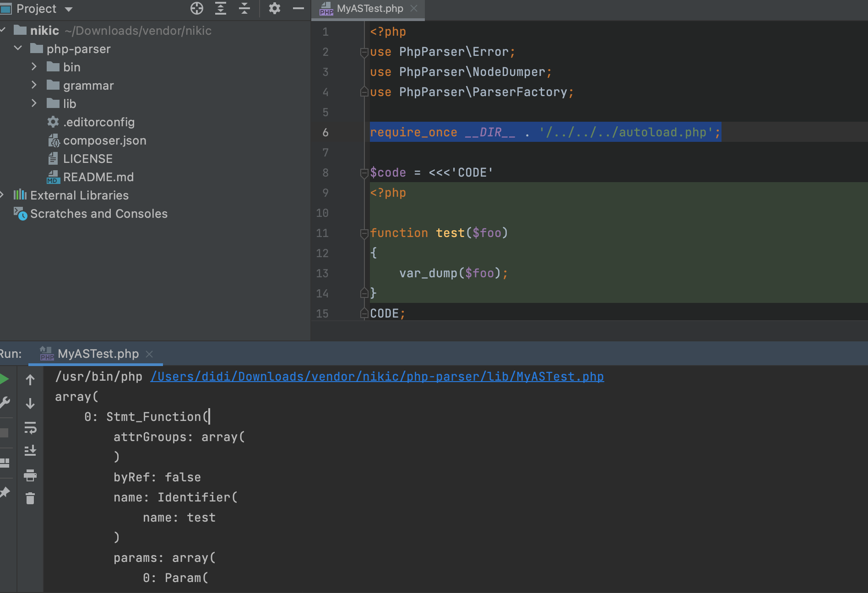Open the MyASTest.php path link in console

coord(377,377)
